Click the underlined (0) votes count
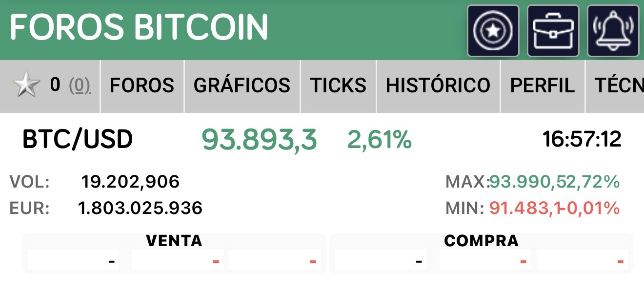Viewport: 644px width, 298px height. click(80, 86)
